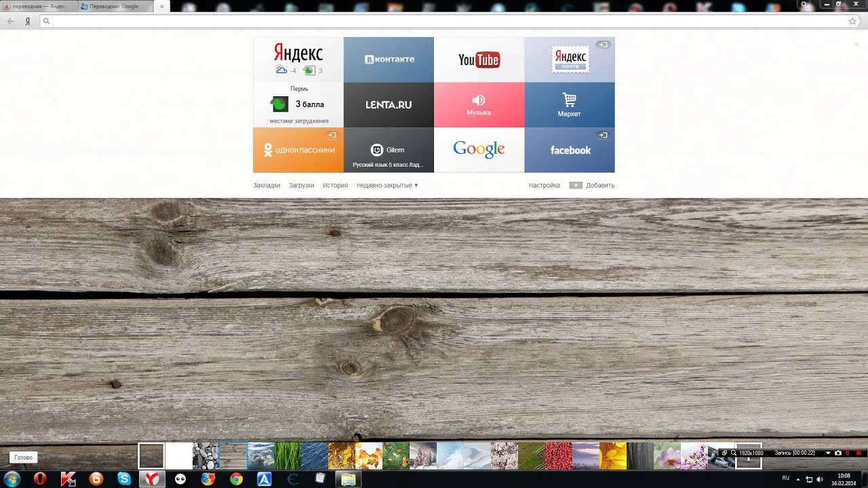868x488 pixels.
Task: Select the clouds background thumbnail
Action: click(260, 456)
